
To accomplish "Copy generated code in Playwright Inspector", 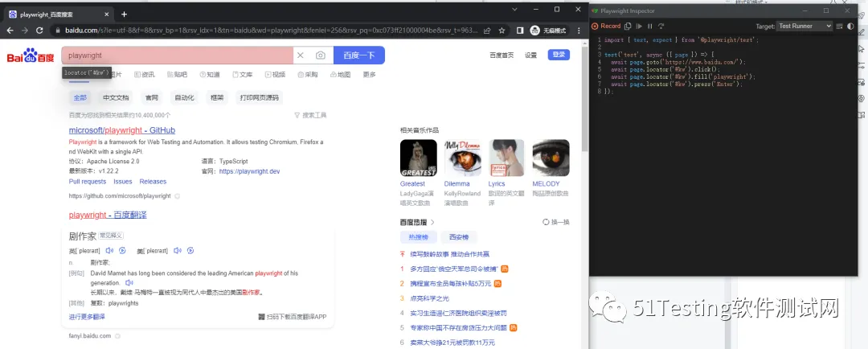I will [x=628, y=26].
